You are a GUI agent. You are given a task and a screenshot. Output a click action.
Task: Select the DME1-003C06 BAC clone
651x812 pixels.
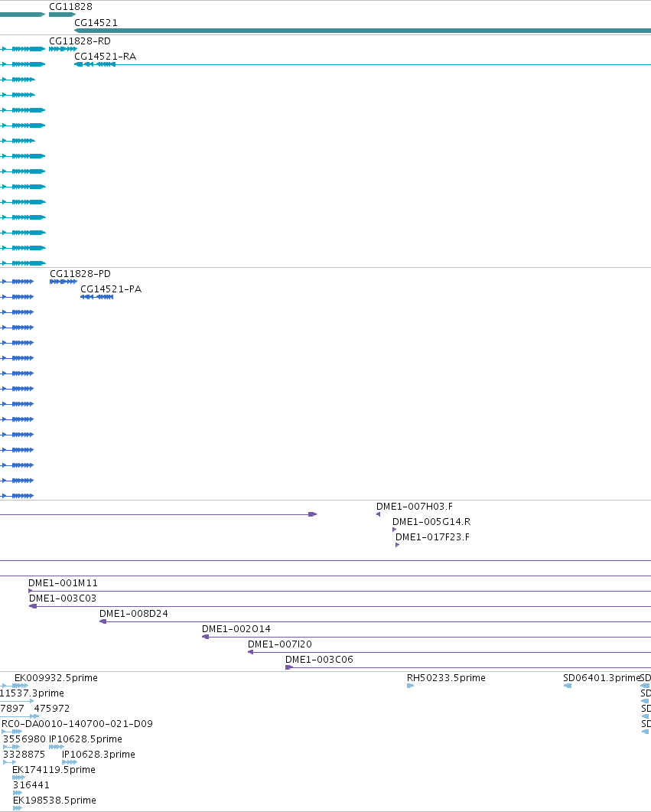[x=468, y=667]
